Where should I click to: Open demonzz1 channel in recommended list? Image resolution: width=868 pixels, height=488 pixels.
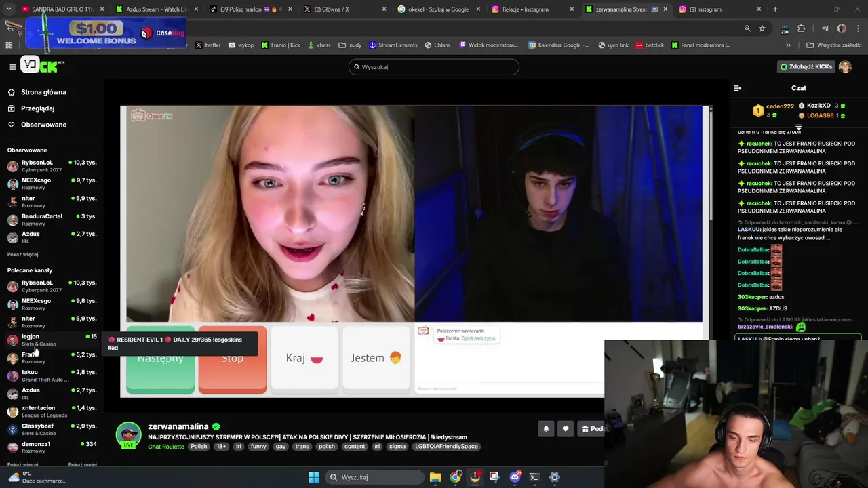coord(52,447)
